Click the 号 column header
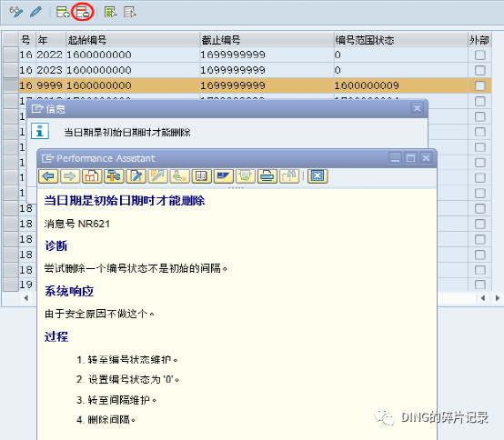The height and width of the screenshot is (440, 504). tap(27, 39)
